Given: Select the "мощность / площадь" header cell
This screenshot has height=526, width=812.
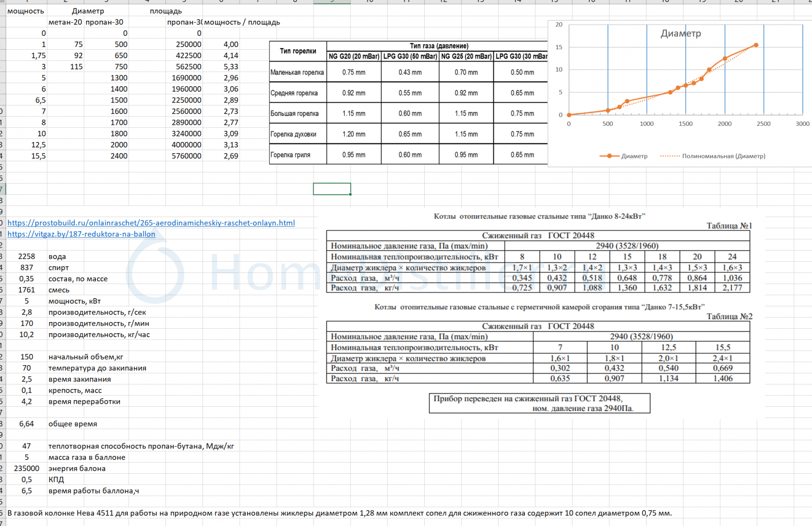Looking at the screenshot, I should 242,22.
